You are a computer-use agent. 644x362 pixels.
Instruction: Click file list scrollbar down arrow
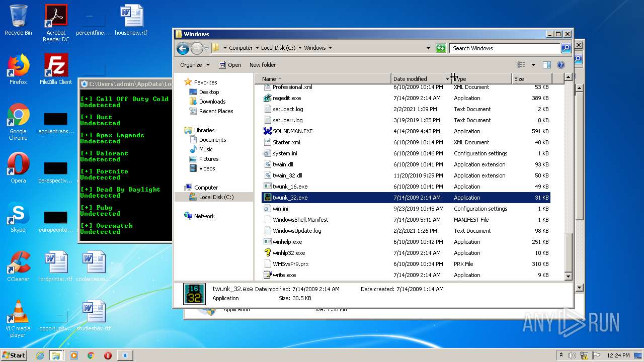tap(568, 276)
